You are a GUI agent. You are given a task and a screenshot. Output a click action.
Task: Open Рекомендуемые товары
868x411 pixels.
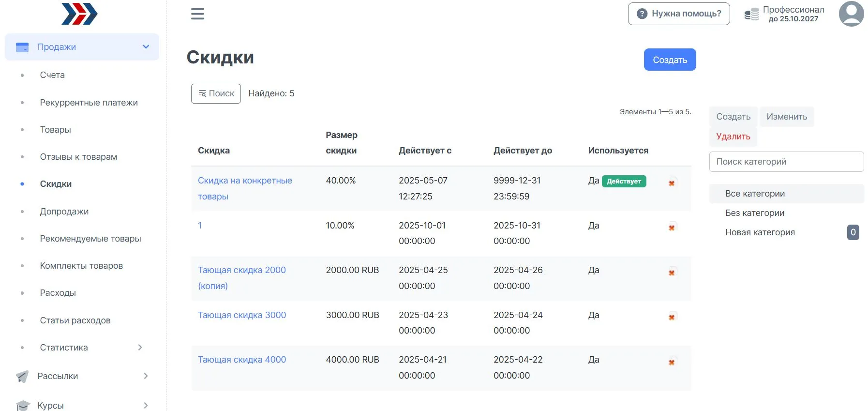click(90, 239)
